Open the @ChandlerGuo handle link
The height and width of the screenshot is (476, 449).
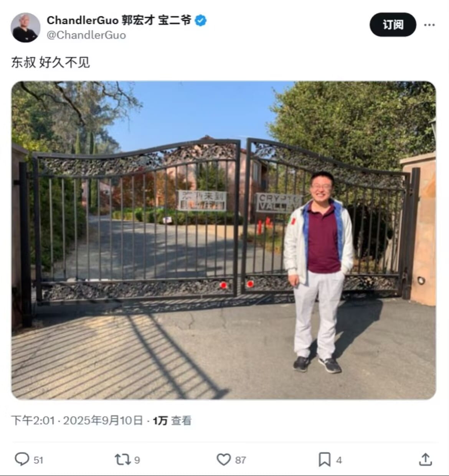[x=86, y=35]
